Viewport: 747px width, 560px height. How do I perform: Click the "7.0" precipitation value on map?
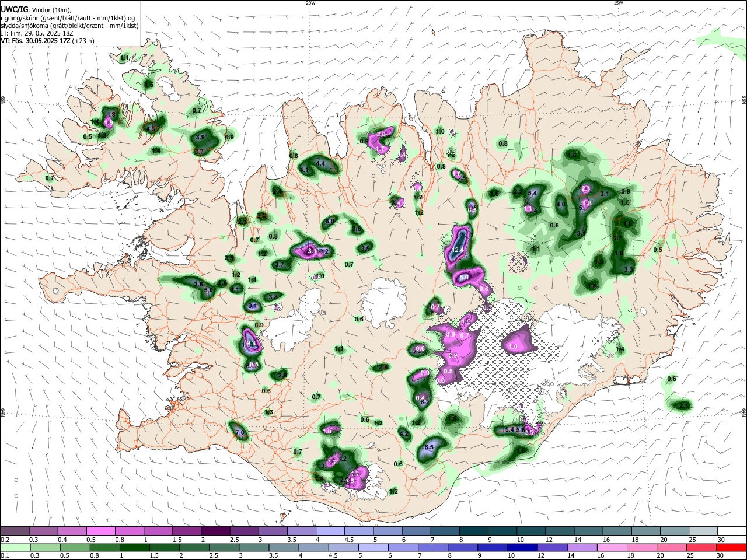[x=240, y=432]
